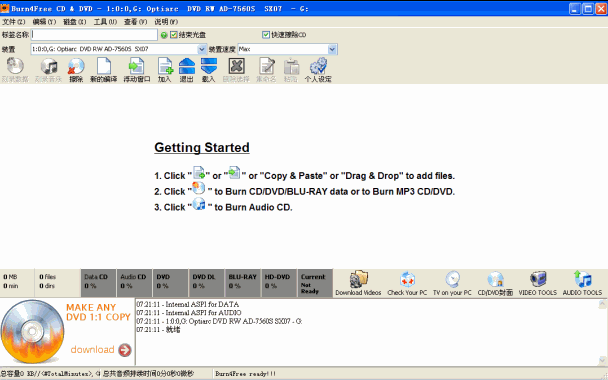Viewport: 608px width, 380px height.
Task: Toggle the quick erase CD checkbox
Action: pos(266,35)
